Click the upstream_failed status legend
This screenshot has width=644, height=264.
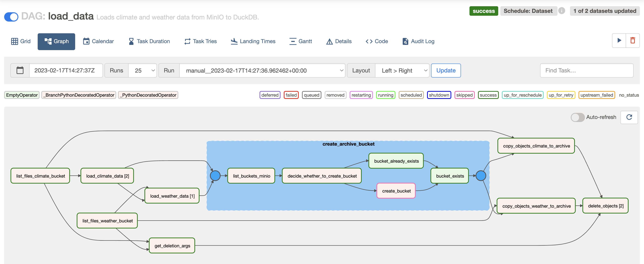pos(596,95)
